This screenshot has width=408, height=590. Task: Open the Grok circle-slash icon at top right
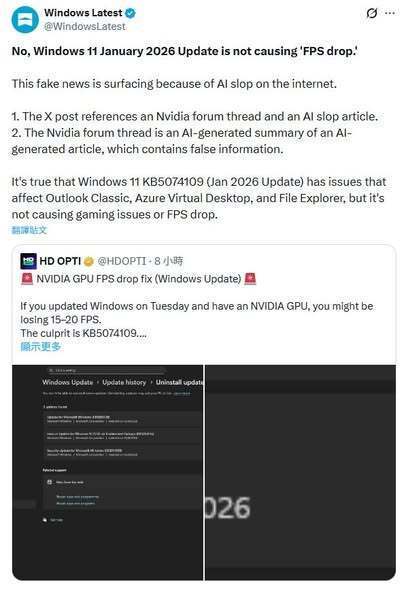pos(371,14)
